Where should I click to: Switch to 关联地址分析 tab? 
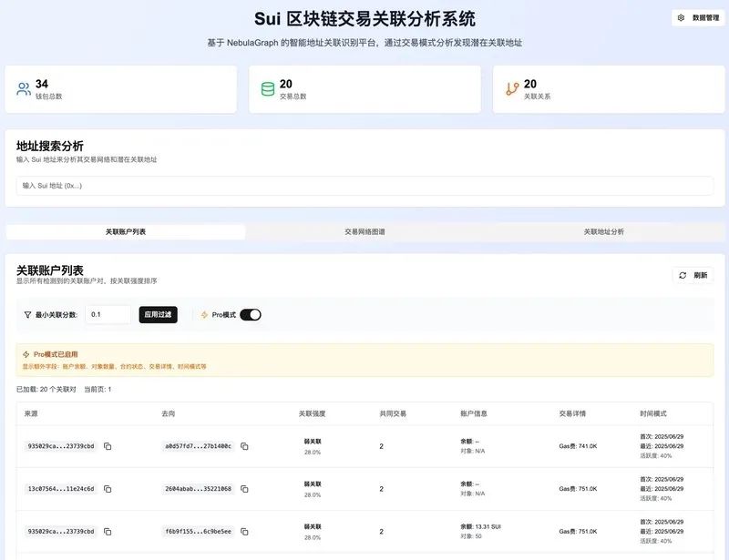[x=603, y=231]
